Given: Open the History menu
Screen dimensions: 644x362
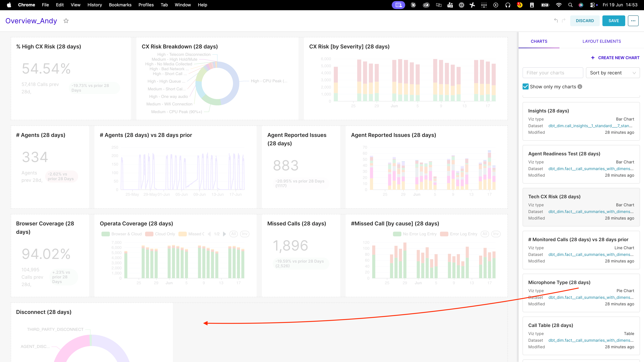Looking at the screenshot, I should pos(94,5).
